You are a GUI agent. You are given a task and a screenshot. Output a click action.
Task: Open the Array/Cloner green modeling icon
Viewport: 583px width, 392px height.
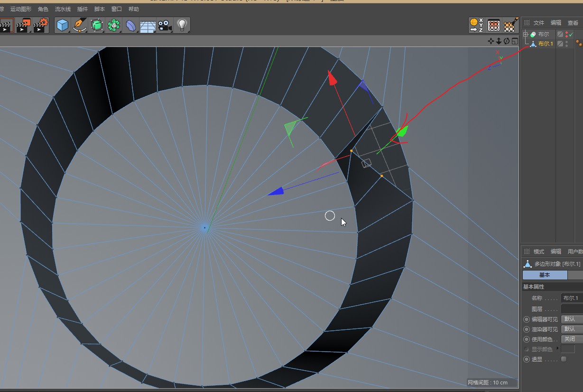114,25
